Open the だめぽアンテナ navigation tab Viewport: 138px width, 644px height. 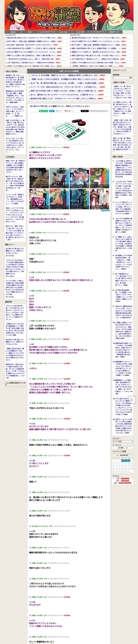click(114, 32)
